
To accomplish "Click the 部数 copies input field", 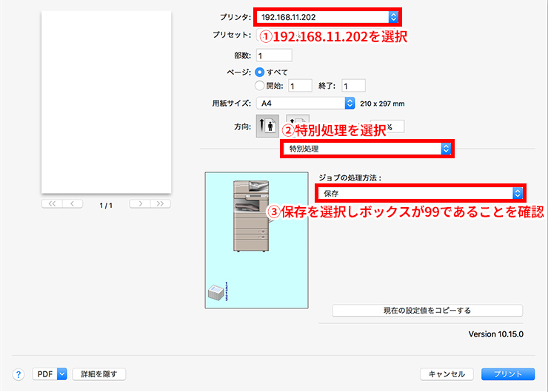I will [274, 55].
